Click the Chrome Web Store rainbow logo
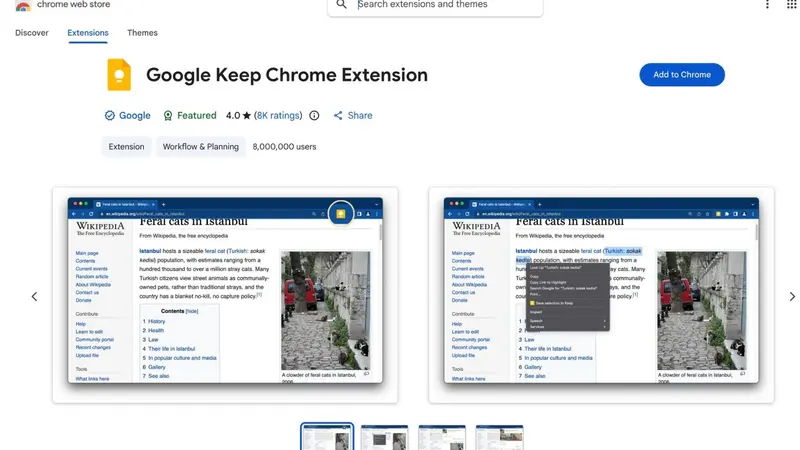 tap(23, 6)
